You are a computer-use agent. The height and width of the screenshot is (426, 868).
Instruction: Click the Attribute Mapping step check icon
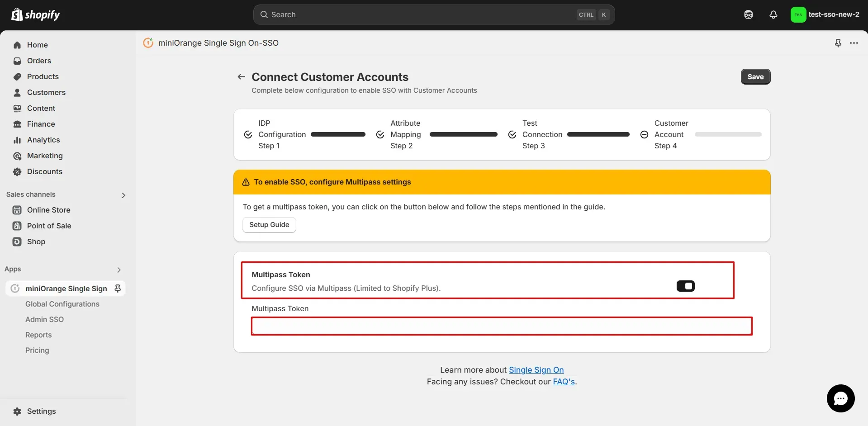click(x=380, y=134)
